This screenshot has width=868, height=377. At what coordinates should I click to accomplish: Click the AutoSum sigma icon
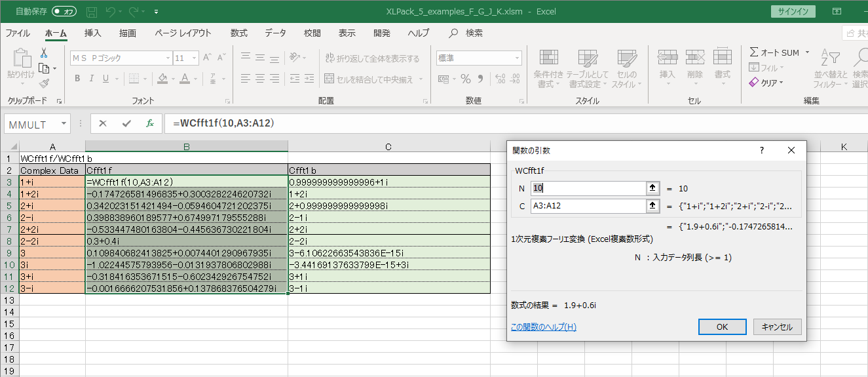tap(754, 52)
